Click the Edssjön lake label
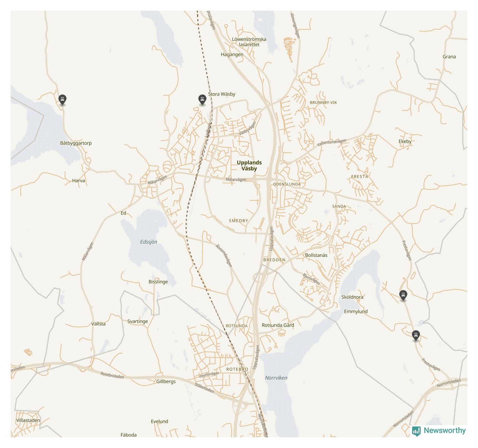This screenshot has width=478, height=448. tap(148, 242)
